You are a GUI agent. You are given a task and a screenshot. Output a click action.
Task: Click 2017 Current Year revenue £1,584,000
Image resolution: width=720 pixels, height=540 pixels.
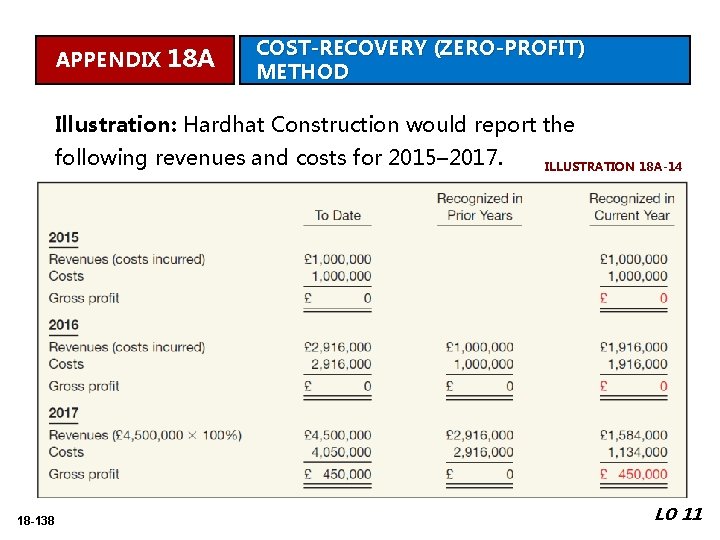(634, 435)
